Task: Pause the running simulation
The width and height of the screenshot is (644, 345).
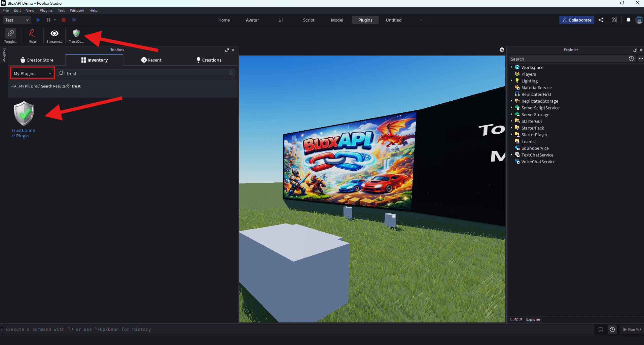Action: point(48,20)
